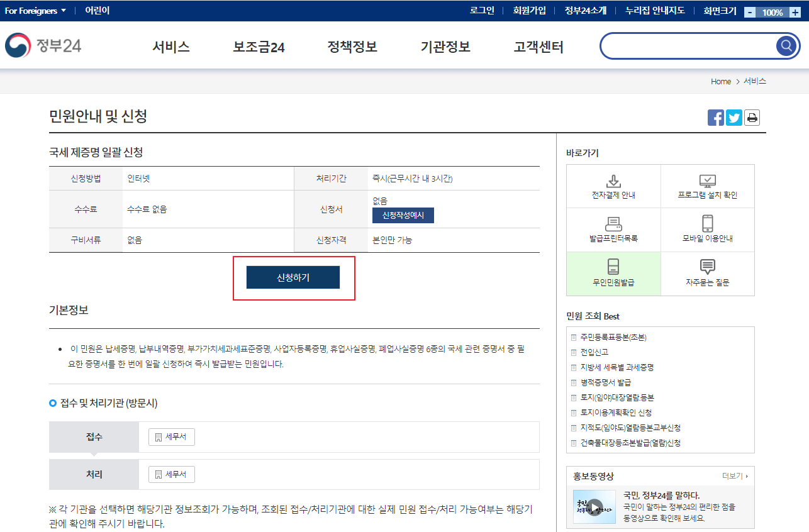Open the 고객센터 menu
Viewport: 809px width, 532px height.
tap(538, 47)
